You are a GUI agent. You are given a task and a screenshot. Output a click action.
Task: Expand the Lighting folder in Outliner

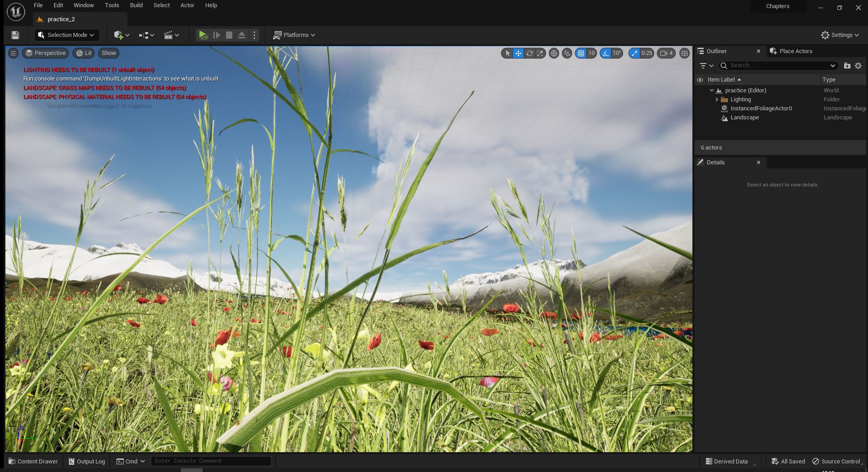tap(717, 100)
